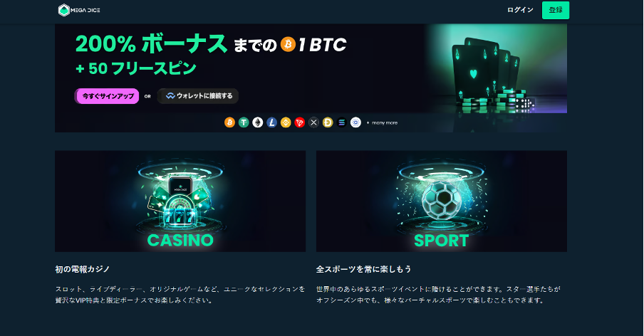Image resolution: width=644 pixels, height=336 pixels.
Task: Click the pink 今すぐサインアップ button
Action: pos(107,96)
